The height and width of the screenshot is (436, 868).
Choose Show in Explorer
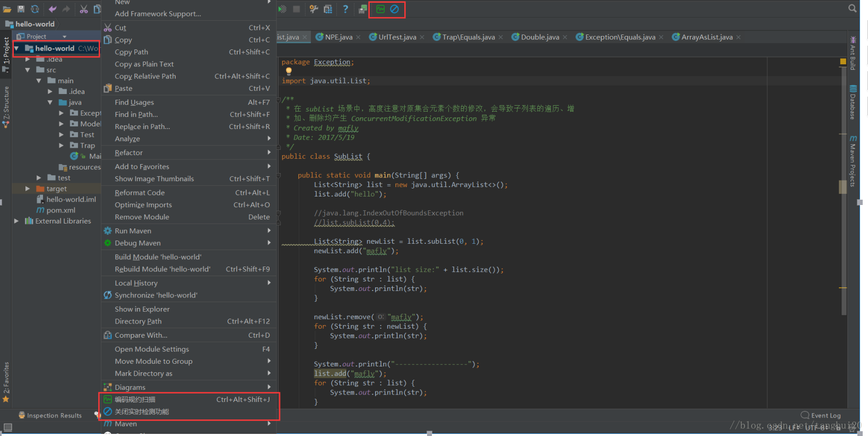(189, 309)
